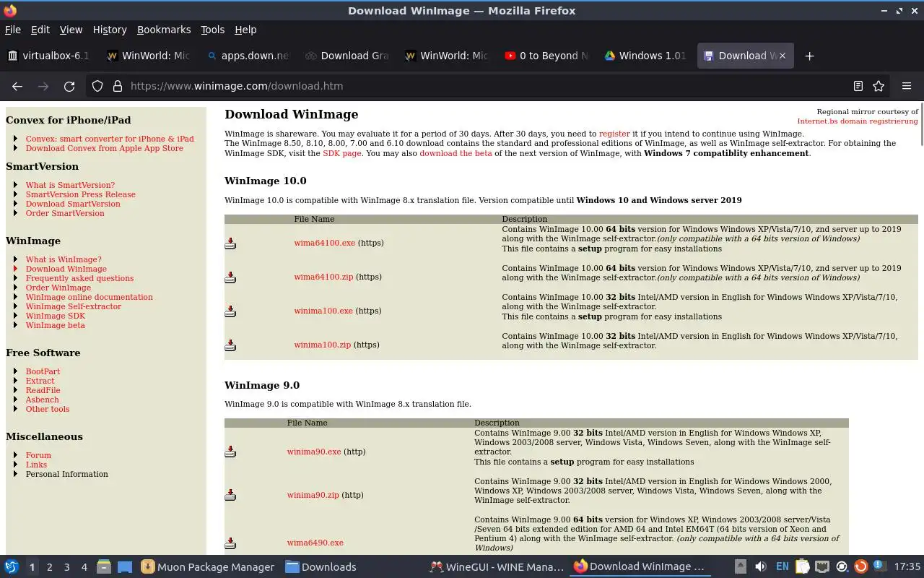Click the EN keyboard layout indicator

(x=783, y=566)
